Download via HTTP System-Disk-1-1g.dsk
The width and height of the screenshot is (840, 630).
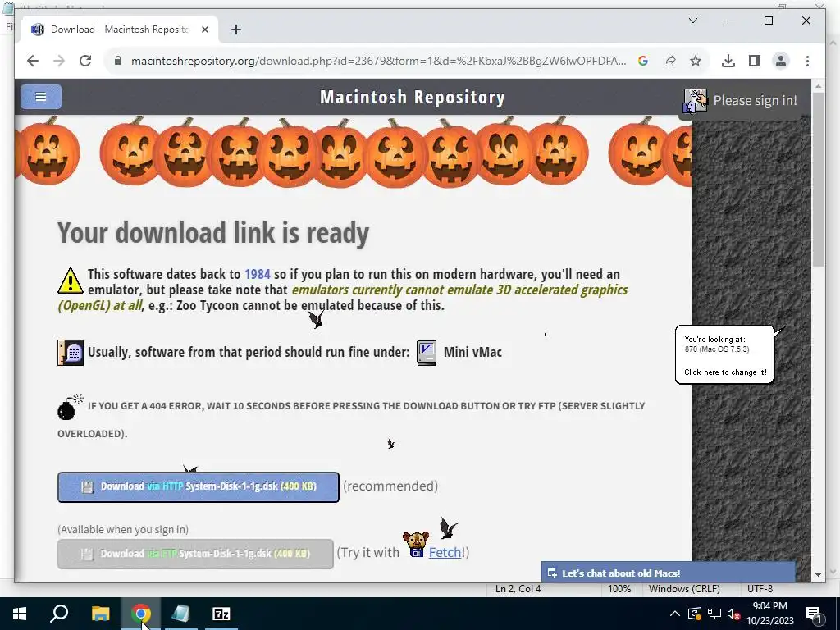point(199,487)
